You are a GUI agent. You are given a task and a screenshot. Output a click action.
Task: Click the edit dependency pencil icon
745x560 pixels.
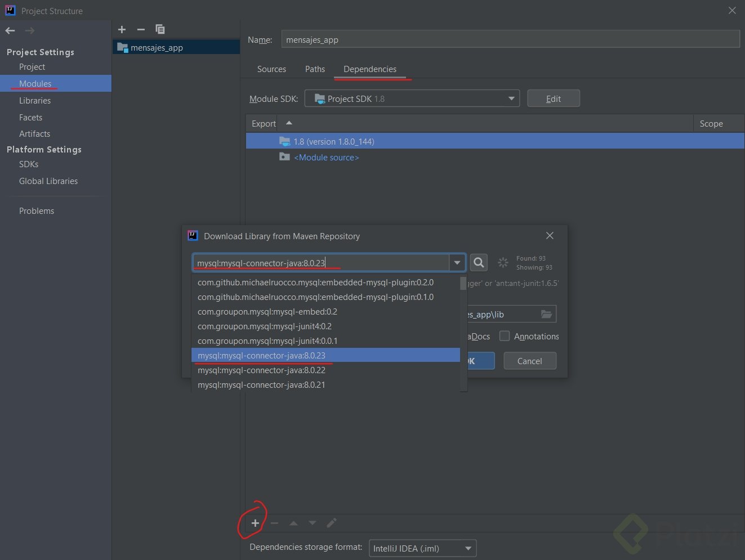point(332,523)
